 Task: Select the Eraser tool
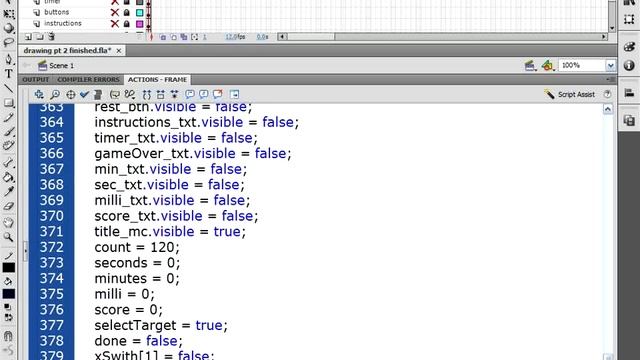(8, 206)
